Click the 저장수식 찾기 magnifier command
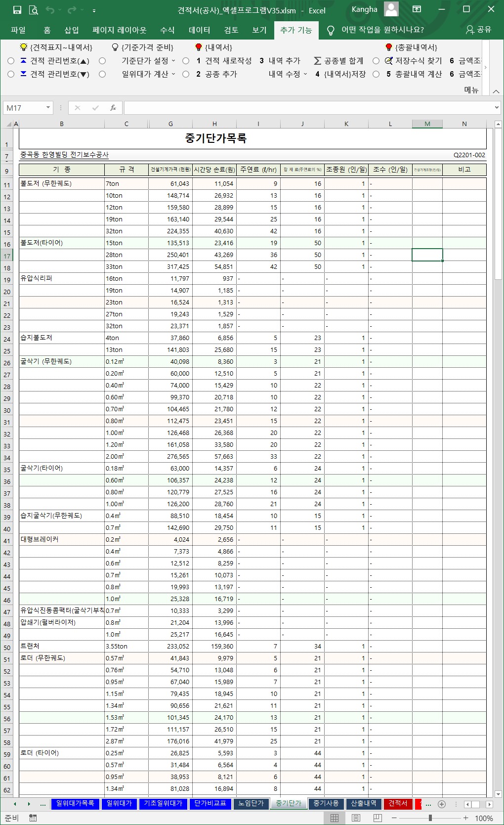Image resolution: width=504 pixels, height=825 pixels. click(413, 61)
